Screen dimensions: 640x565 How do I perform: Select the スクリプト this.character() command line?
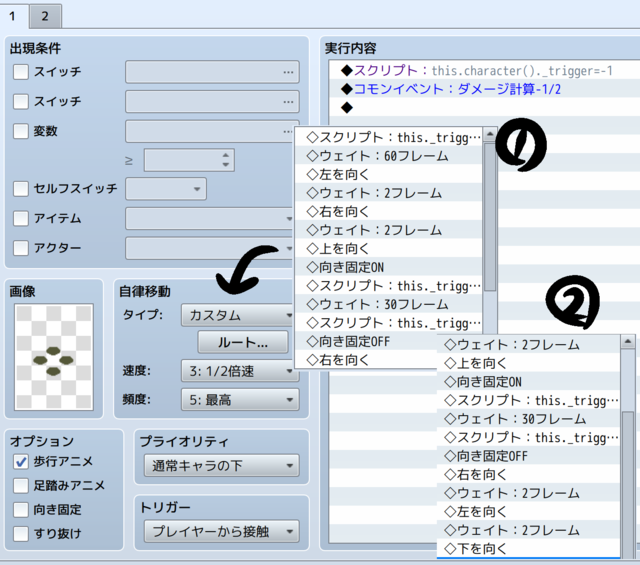pos(484,71)
